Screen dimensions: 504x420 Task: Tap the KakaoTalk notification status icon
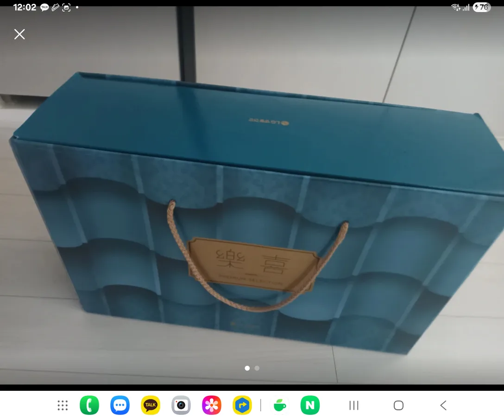point(45,7)
